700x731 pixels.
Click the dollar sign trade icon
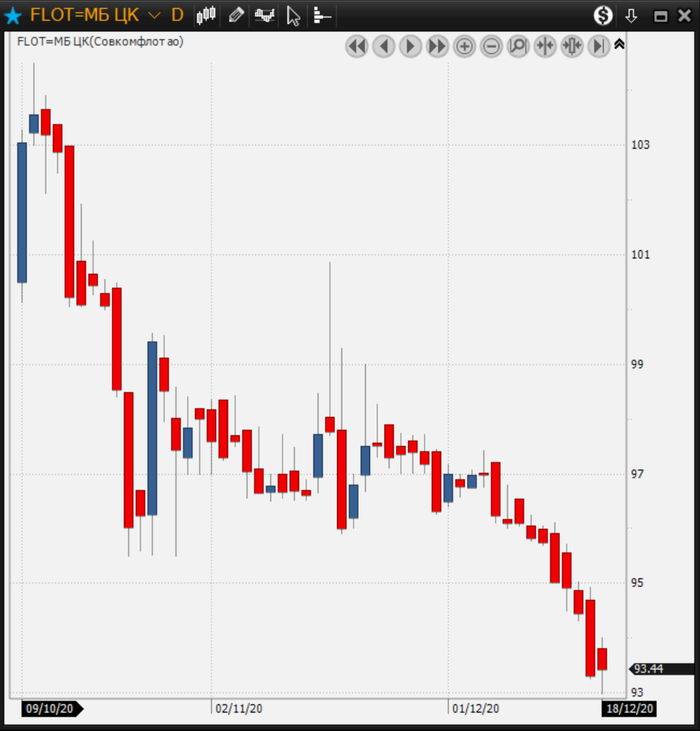(x=603, y=15)
